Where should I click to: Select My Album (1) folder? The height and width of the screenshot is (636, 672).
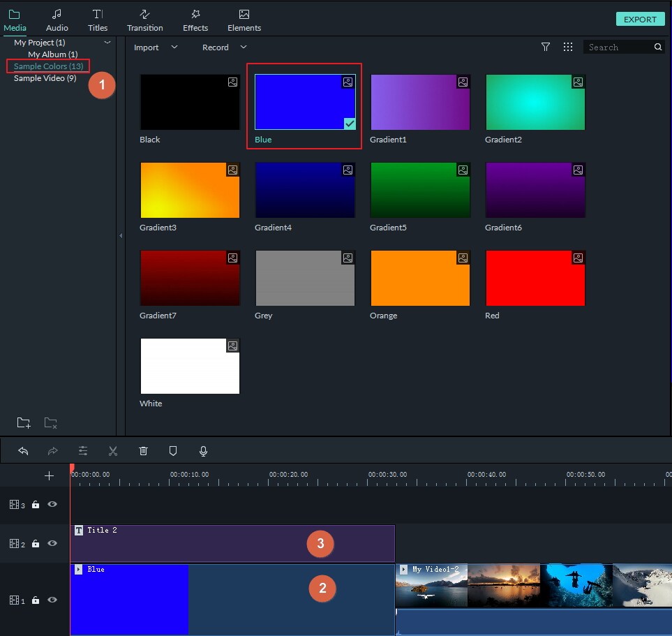coord(53,54)
